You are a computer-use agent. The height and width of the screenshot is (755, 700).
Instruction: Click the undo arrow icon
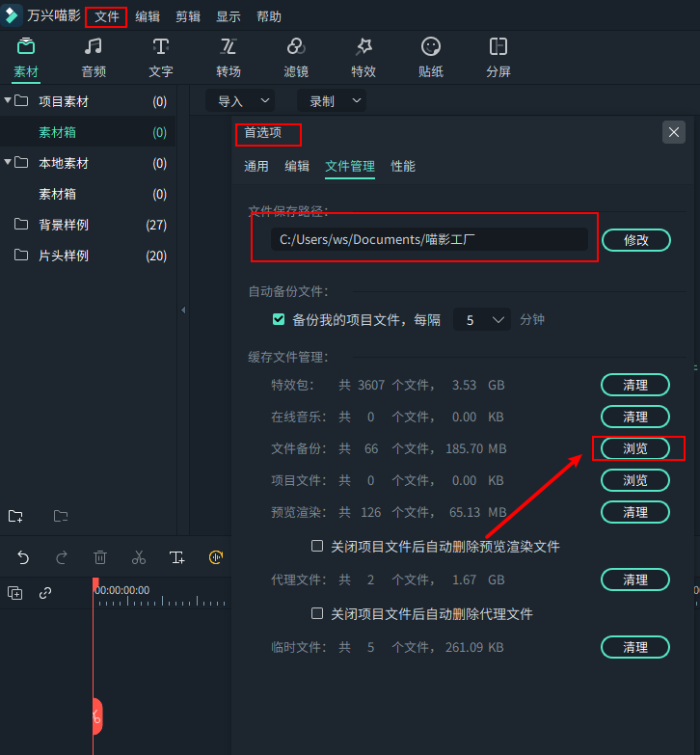[23, 557]
